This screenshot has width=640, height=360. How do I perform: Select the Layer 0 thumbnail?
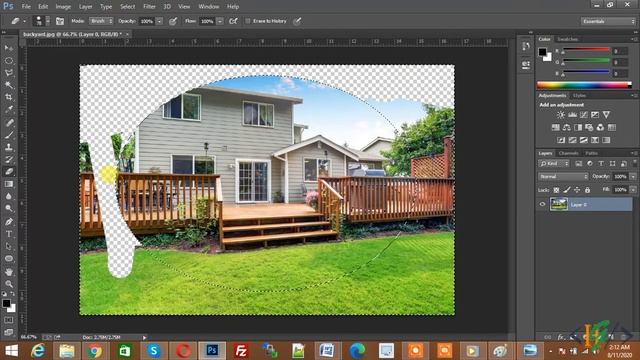(x=559, y=204)
